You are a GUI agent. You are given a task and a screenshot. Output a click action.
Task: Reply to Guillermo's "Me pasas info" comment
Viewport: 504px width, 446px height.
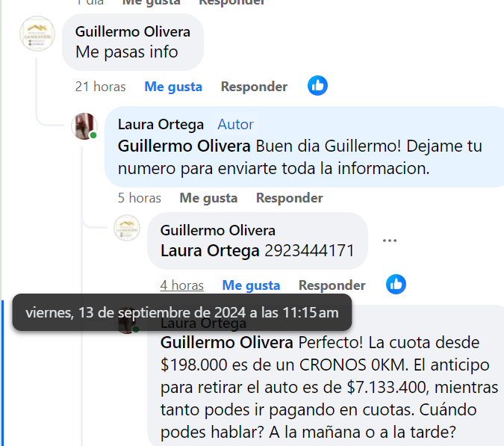click(254, 87)
